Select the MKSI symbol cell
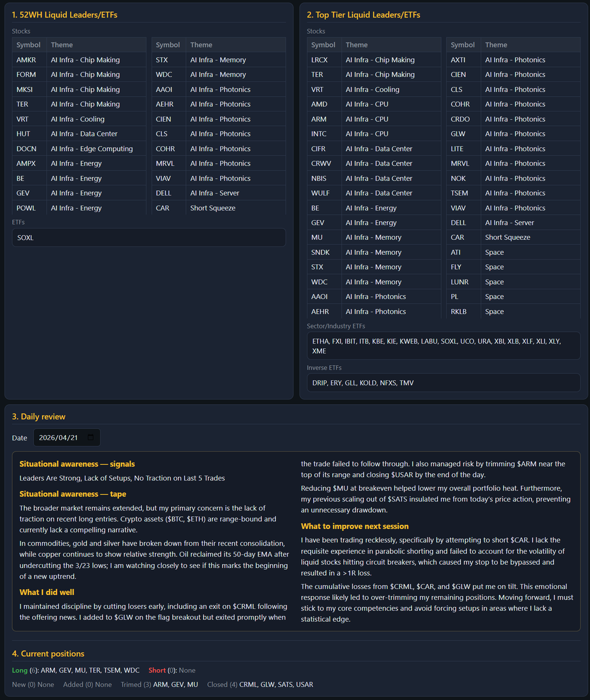This screenshot has height=700, width=590. point(29,89)
